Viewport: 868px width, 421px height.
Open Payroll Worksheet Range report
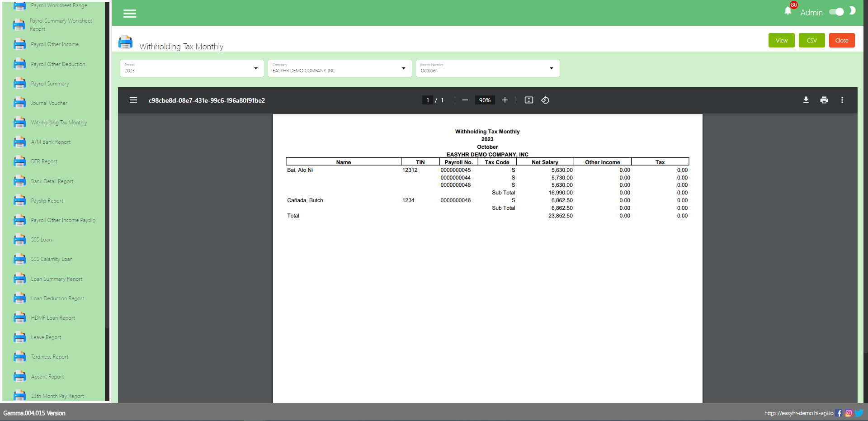[59, 5]
